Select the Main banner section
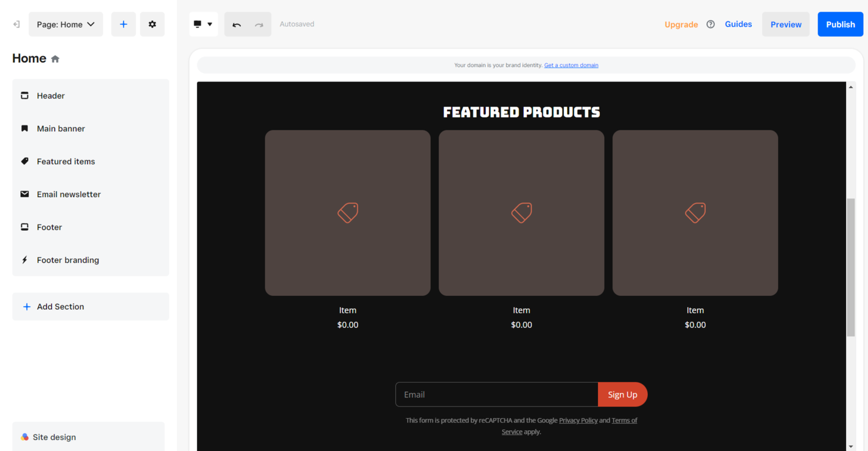 (61, 128)
